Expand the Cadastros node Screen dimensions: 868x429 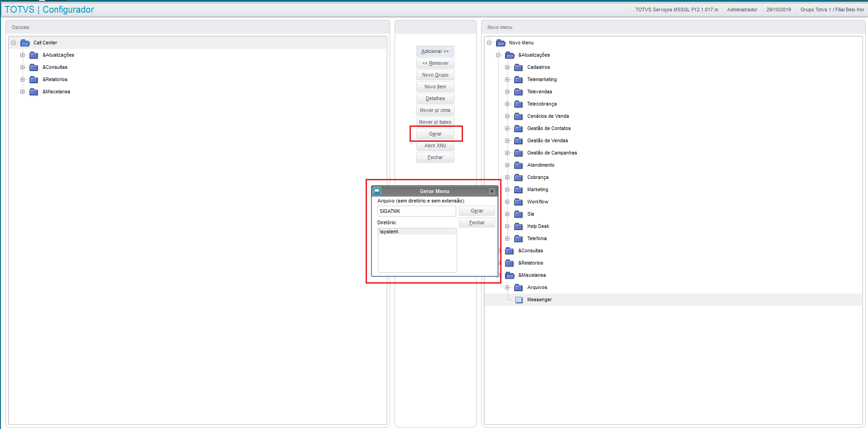(507, 67)
